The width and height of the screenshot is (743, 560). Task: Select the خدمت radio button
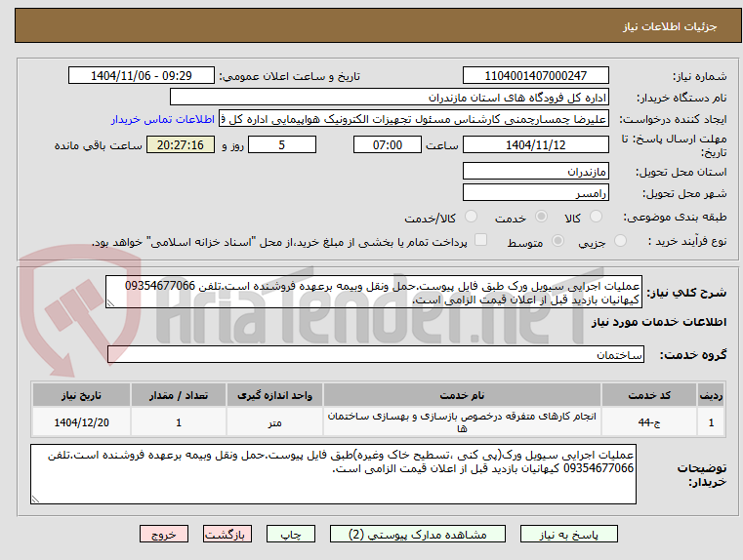tap(541, 217)
